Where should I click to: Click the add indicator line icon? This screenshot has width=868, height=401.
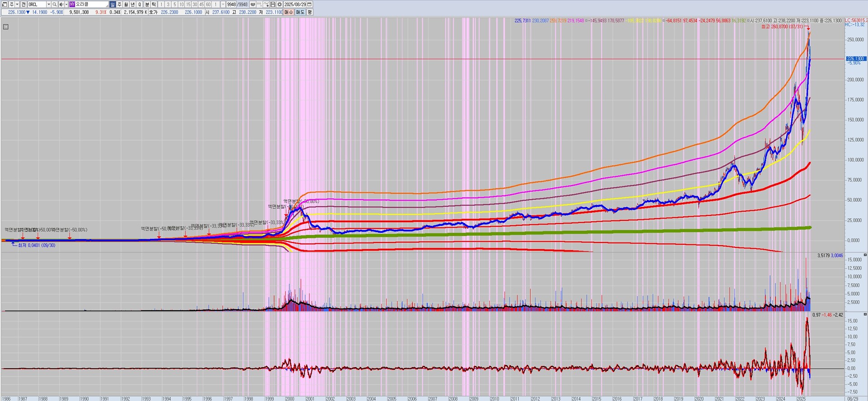coord(266,5)
